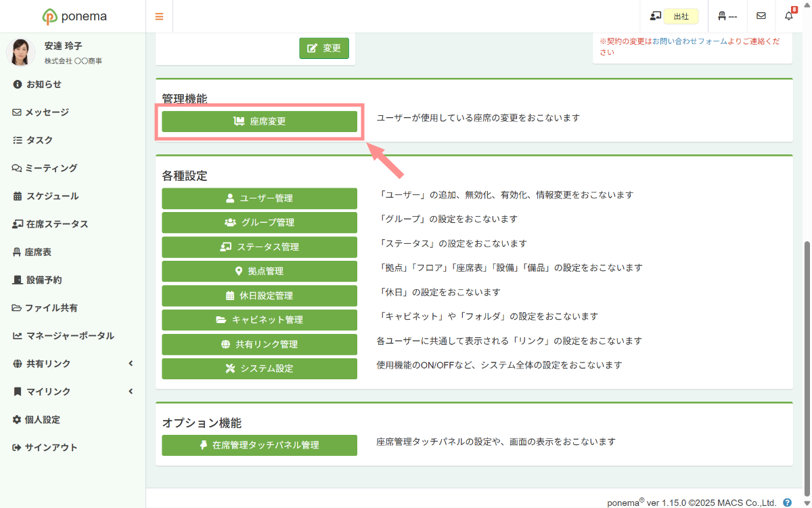Open 共有リンク管理 settings
This screenshot has width=812, height=508.
(x=259, y=344)
